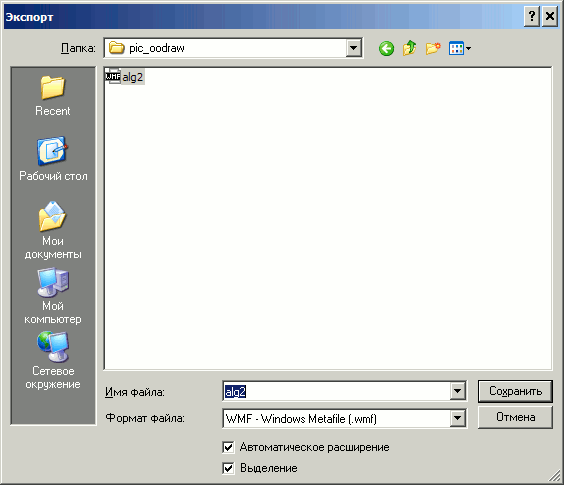Image resolution: width=564 pixels, height=485 pixels.
Task: Expand the Формат файла dropdown arrow
Action: coord(458,418)
